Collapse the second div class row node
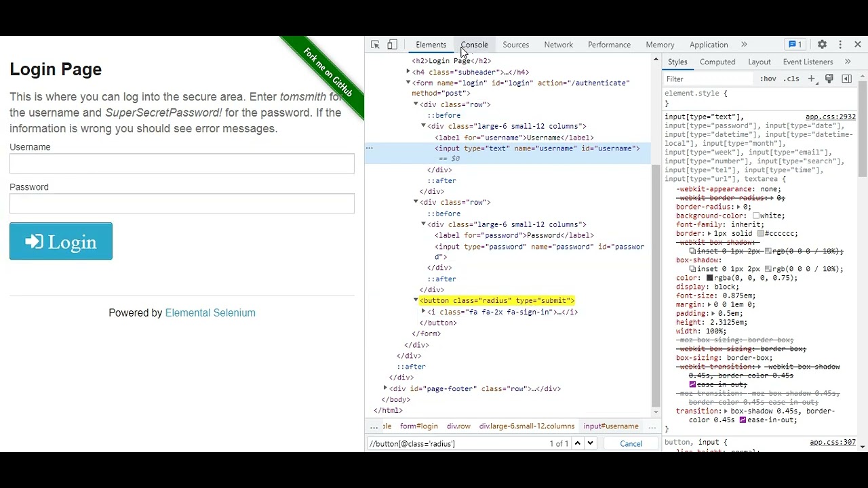The image size is (868, 488). coord(416,202)
